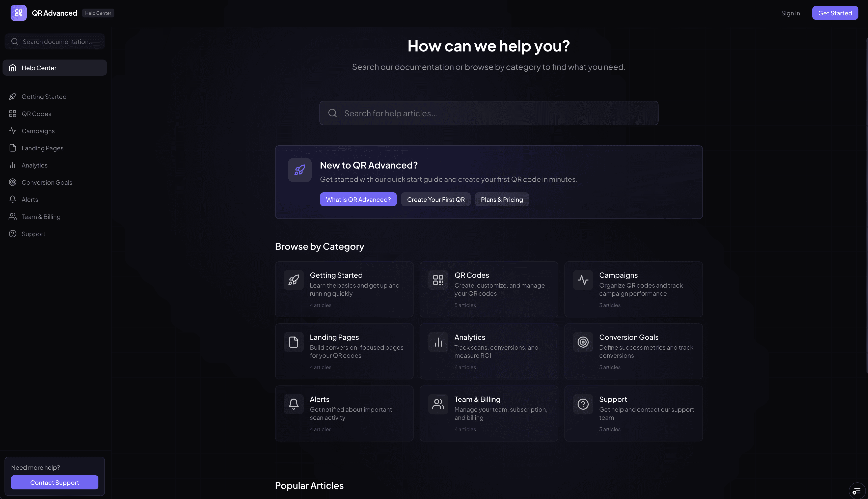Image resolution: width=868 pixels, height=499 pixels.
Task: Select Conversion Goals in sidebar navigation
Action: pos(47,182)
